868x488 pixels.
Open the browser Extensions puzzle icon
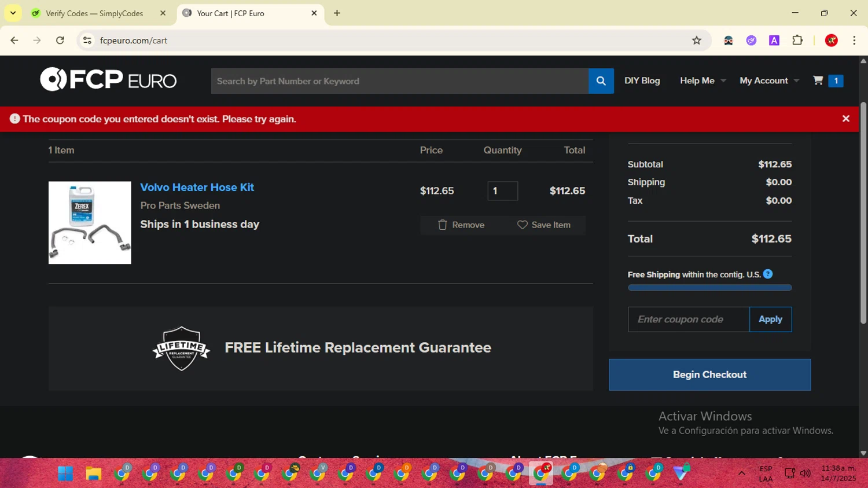click(x=797, y=41)
